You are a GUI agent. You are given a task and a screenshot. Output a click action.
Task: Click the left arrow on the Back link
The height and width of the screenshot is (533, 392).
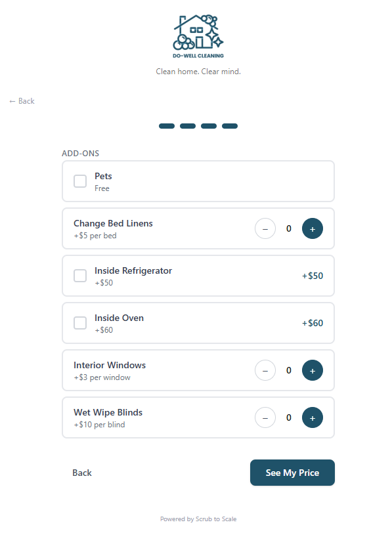[x=12, y=100]
